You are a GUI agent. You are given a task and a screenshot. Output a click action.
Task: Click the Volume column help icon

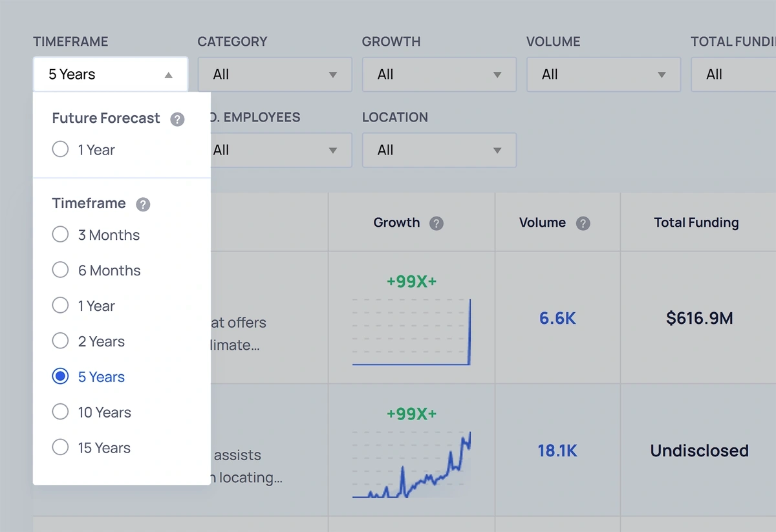pos(583,223)
